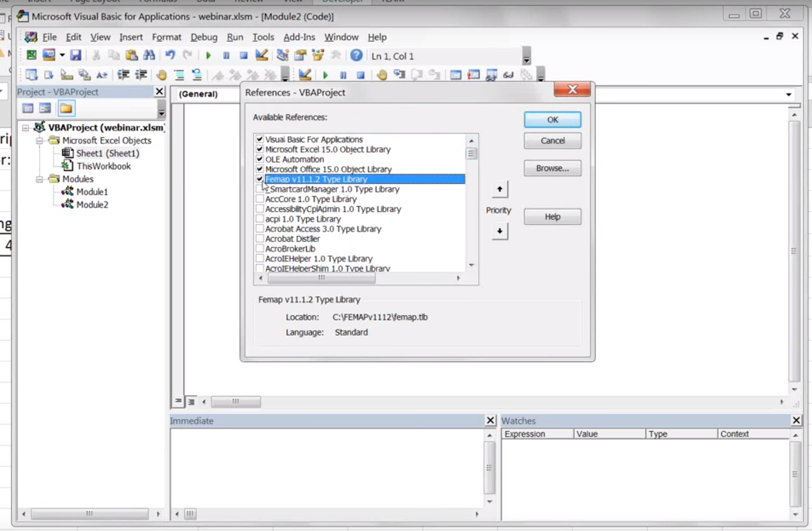Click Available References horizontal scrollbar thumb
The height and width of the screenshot is (531, 812).
pos(322,278)
